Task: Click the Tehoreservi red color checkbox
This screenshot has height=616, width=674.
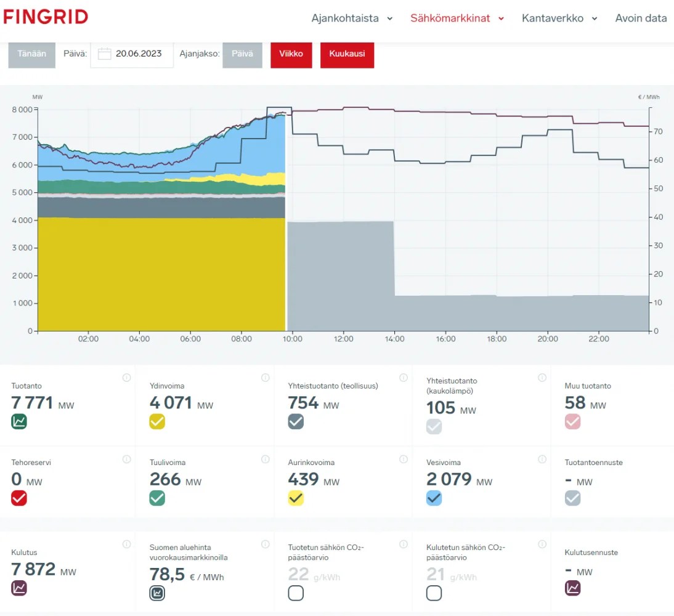Action: pyautogui.click(x=19, y=498)
